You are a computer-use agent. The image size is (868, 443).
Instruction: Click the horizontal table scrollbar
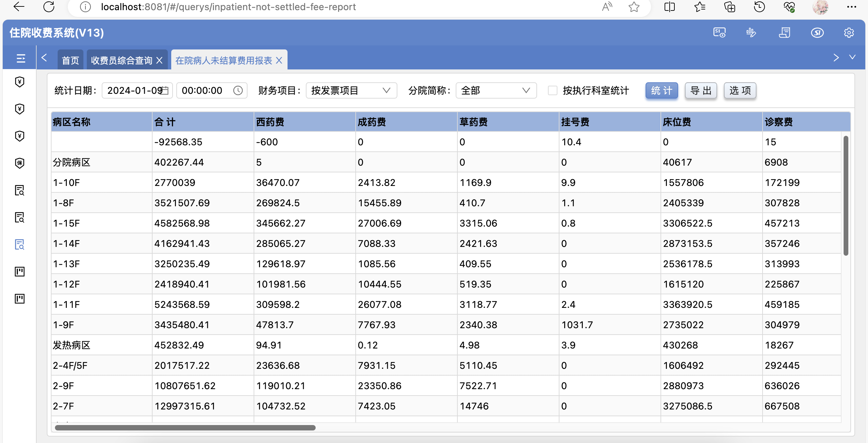click(185, 428)
